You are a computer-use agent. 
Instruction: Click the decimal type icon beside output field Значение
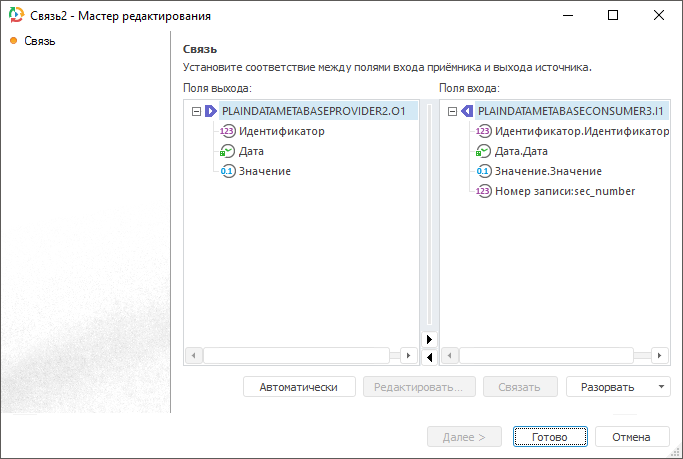227,171
